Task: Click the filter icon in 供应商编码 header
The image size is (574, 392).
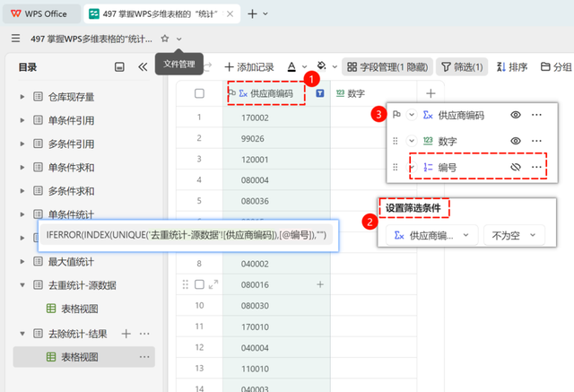Action: (x=320, y=93)
